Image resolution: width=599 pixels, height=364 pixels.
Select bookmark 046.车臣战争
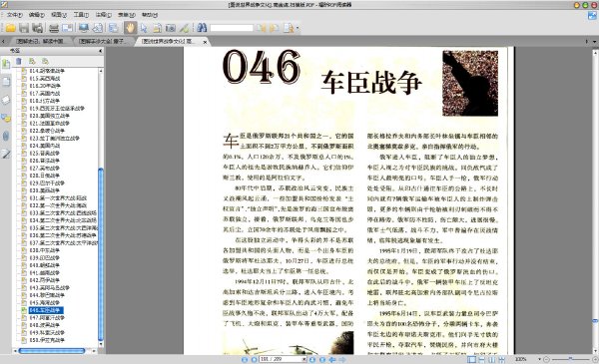pos(46,310)
